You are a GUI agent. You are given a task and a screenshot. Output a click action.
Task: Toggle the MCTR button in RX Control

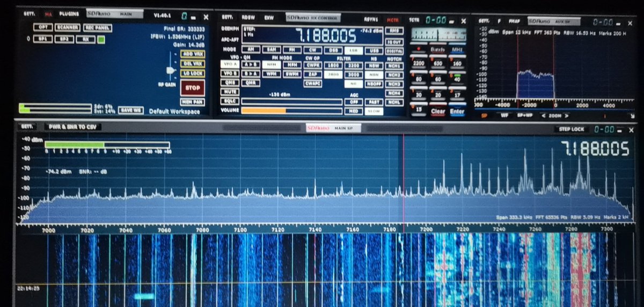coord(393,20)
